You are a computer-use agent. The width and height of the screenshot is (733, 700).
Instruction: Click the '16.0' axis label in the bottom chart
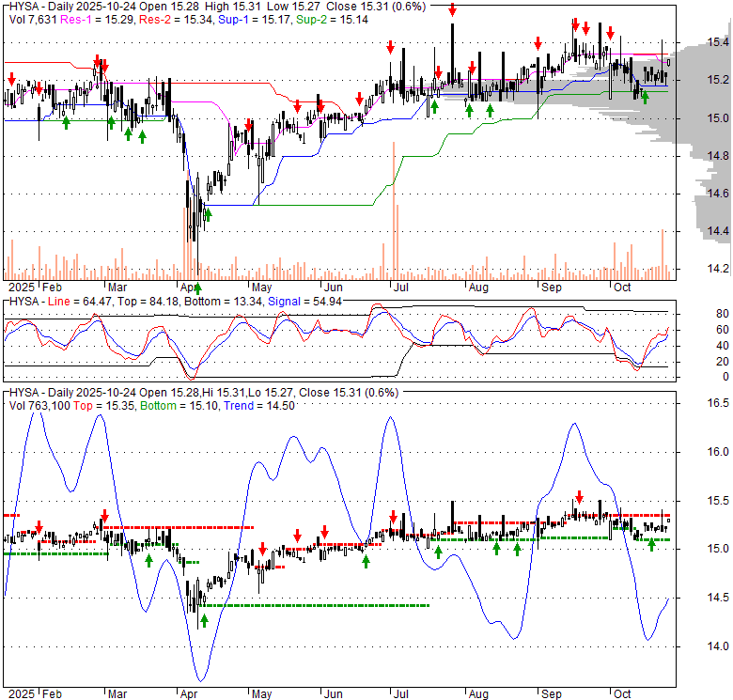click(718, 452)
